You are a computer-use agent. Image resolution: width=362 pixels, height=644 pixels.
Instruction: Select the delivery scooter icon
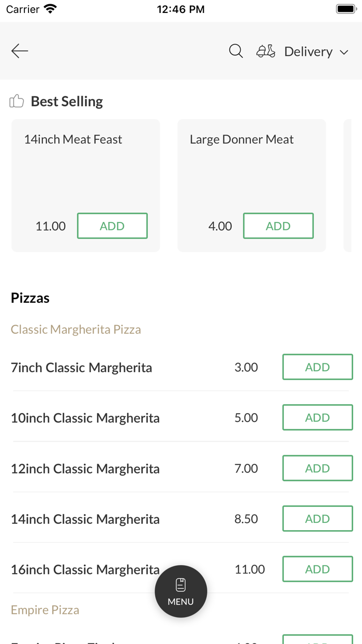coord(265,51)
